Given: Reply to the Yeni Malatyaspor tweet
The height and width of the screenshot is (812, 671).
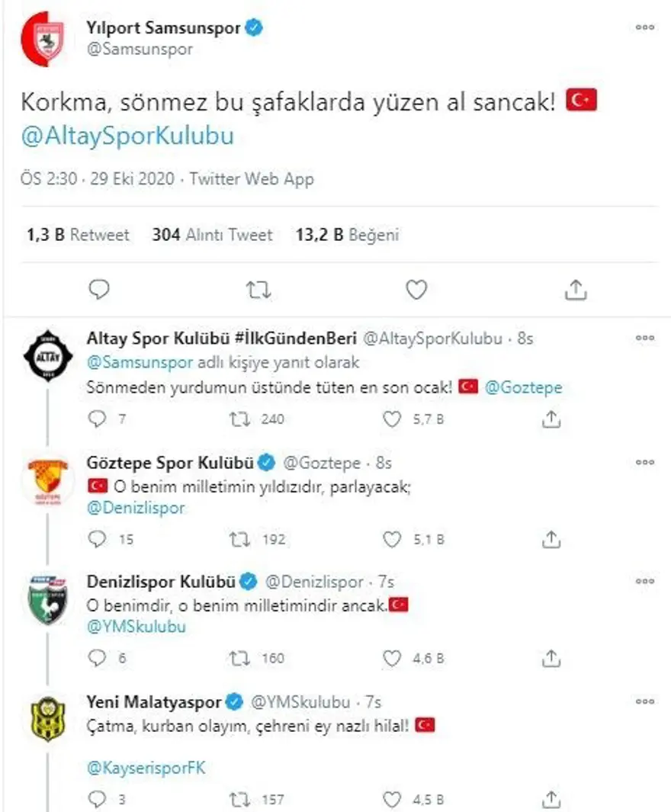Looking at the screenshot, I should click(98, 799).
